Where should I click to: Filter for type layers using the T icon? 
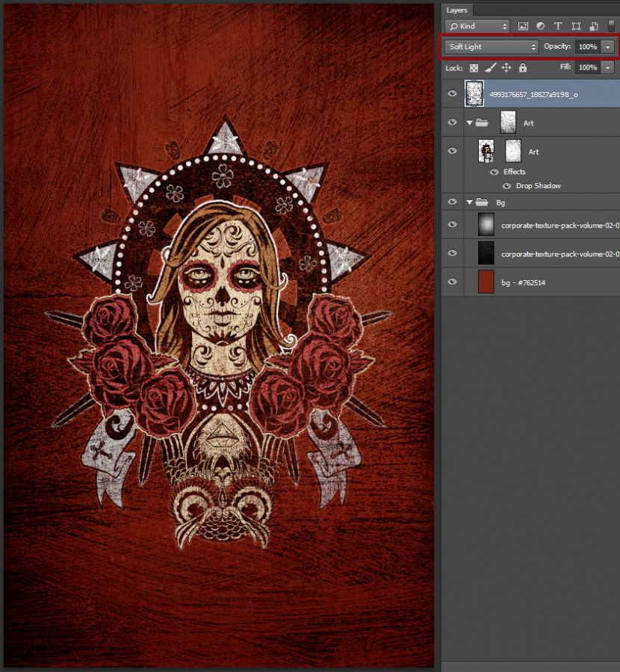point(557,26)
